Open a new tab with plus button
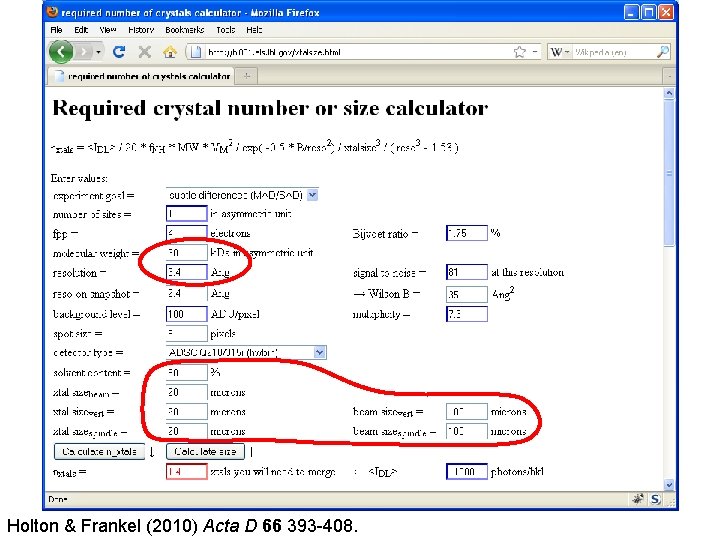 tap(247, 76)
